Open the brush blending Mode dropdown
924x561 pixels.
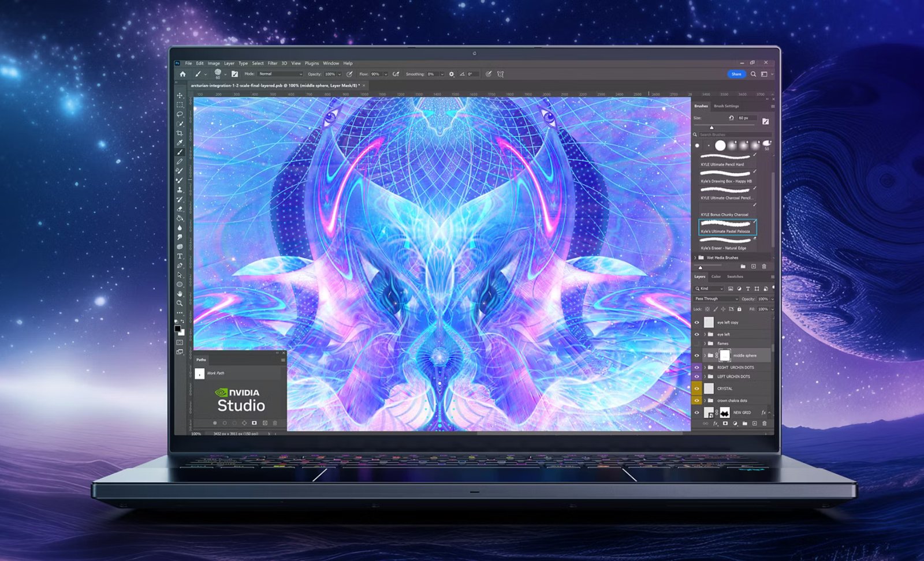coord(280,74)
